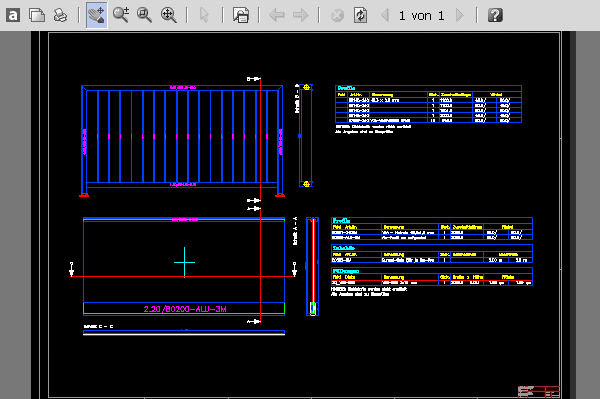600x399 pixels.
Task: Open the layers/views sheet icon
Action: tap(241, 15)
